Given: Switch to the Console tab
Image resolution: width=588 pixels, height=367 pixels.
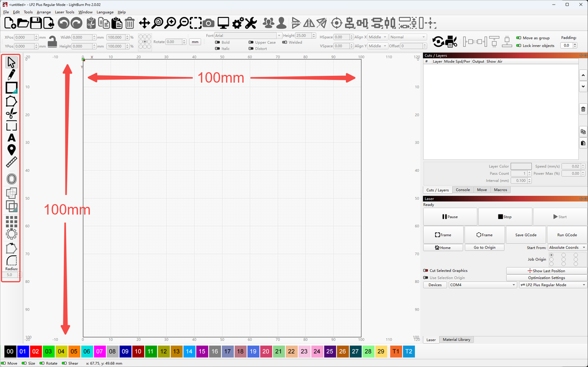Looking at the screenshot, I should (463, 190).
